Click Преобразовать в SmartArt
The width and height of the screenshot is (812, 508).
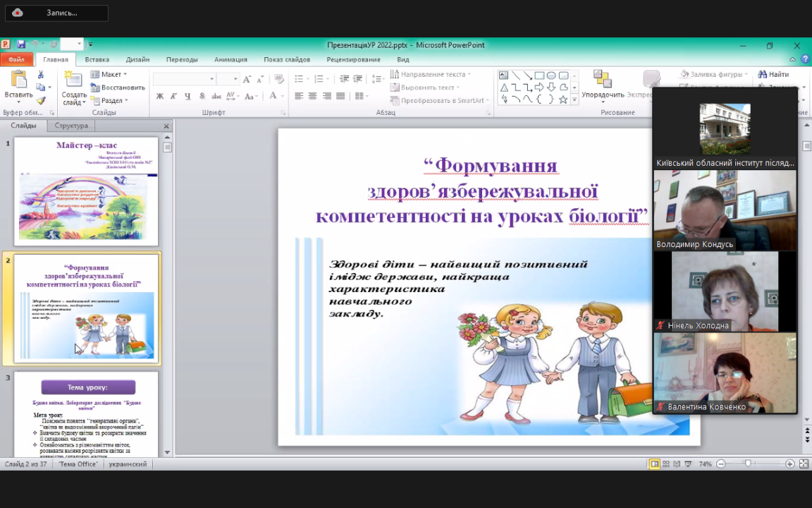click(x=440, y=100)
